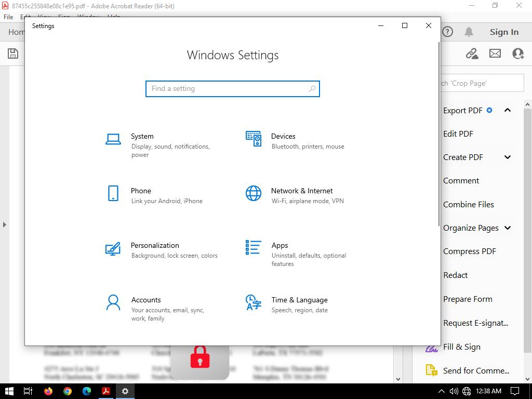Open Devices settings
This screenshot has width=532, height=399.
click(283, 137)
